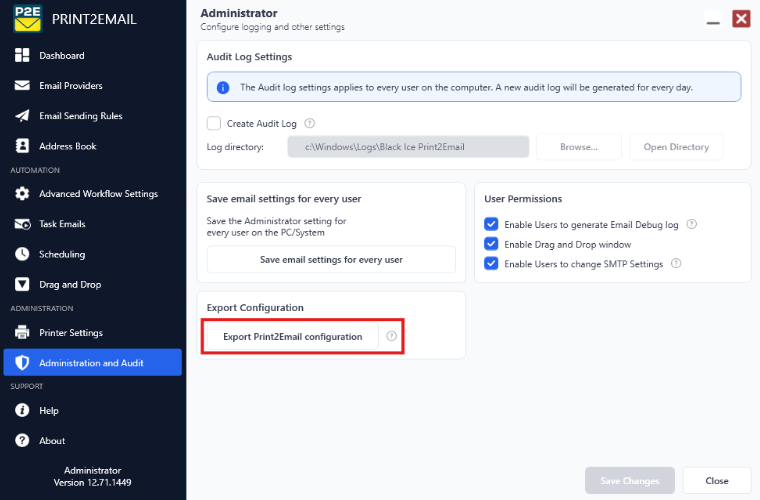760x500 pixels.
Task: Open the About page
Action: pos(93,440)
